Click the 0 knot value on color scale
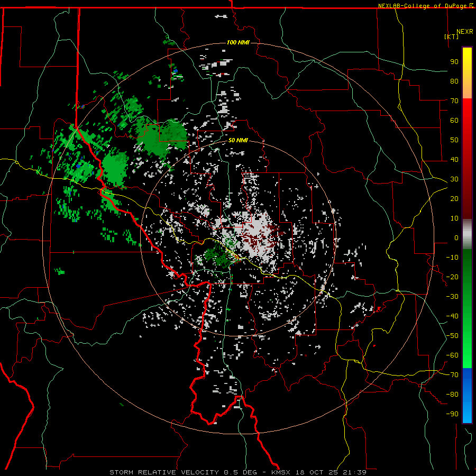The image size is (476, 476). click(x=456, y=237)
